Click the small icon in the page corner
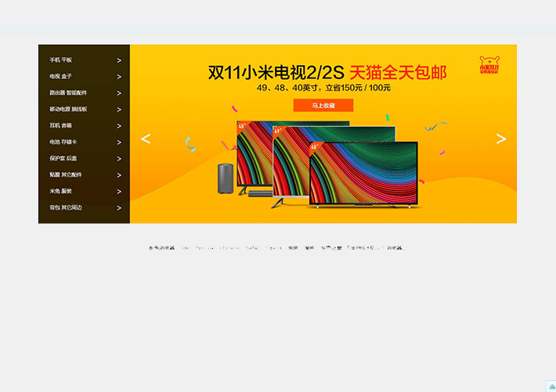This screenshot has height=392, width=556. click(x=551, y=387)
